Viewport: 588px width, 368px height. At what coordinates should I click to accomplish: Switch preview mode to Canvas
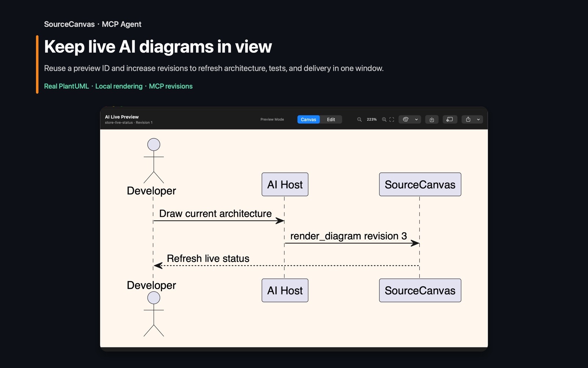(308, 120)
